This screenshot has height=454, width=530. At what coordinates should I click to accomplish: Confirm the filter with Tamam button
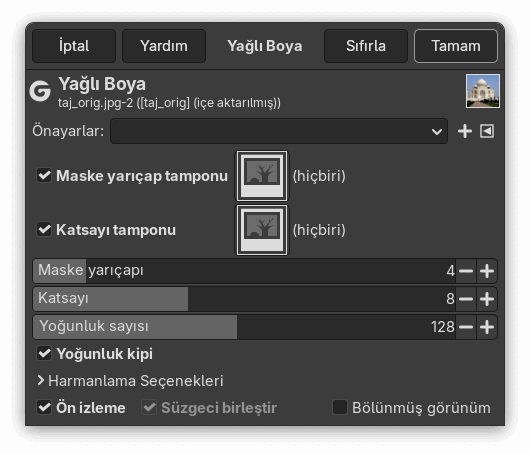pos(456,46)
